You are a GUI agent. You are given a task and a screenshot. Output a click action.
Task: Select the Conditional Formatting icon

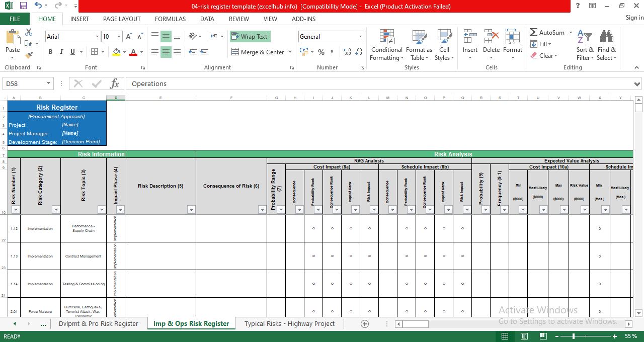pyautogui.click(x=386, y=44)
